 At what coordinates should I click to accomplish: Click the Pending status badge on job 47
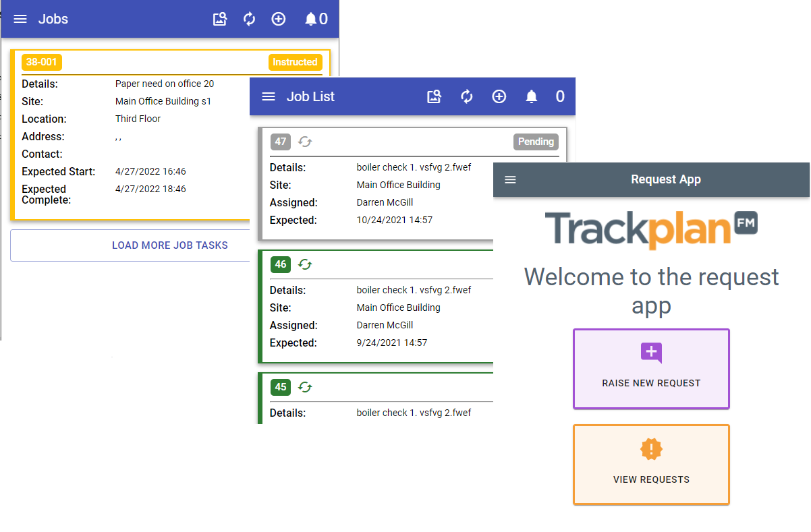[536, 142]
